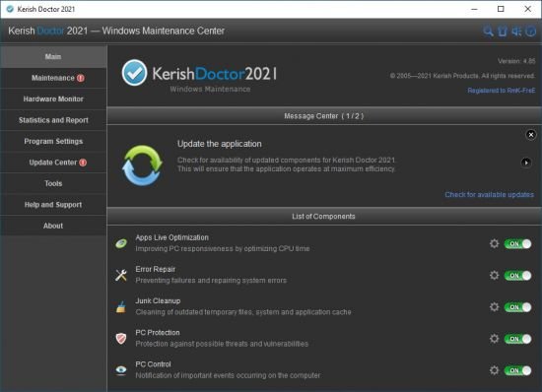Click the speaker sound icon in header
The height and width of the screenshot is (392, 542).
point(516,32)
